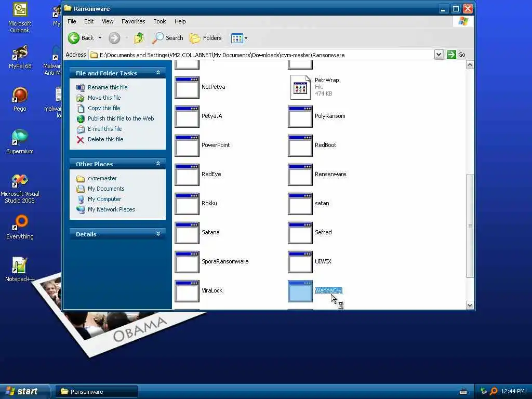Viewport: 532px width, 399px height.
Task: Click the magnifier icon in system tray
Action: (494, 391)
